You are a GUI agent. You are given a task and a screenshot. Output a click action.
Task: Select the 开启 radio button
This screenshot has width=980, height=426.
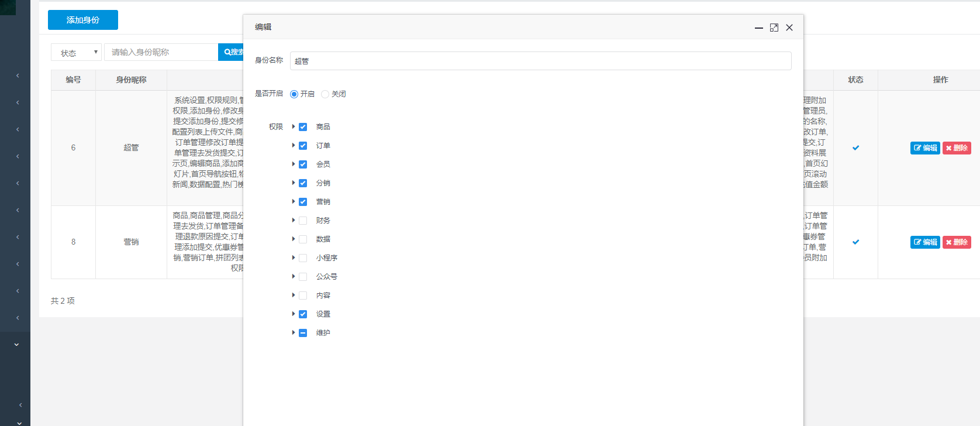294,94
